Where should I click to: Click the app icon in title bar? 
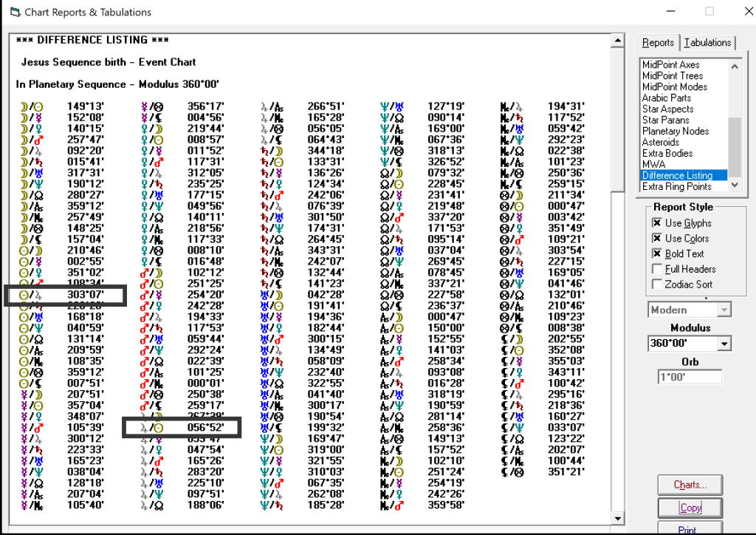pyautogui.click(x=14, y=13)
